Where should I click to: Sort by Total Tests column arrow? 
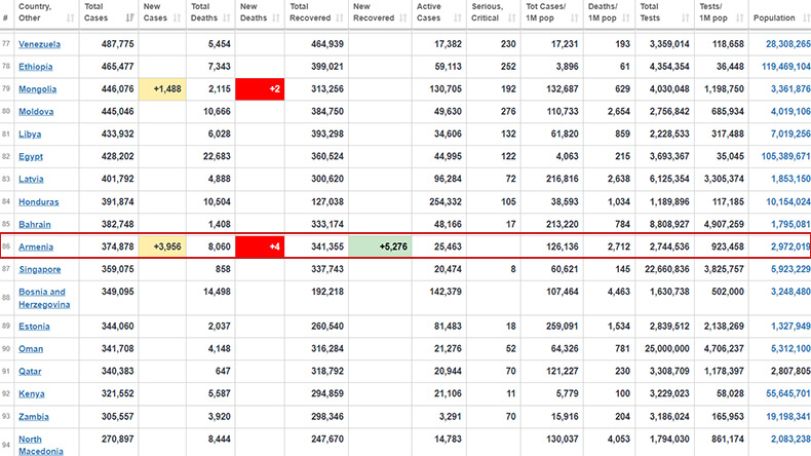[686, 18]
